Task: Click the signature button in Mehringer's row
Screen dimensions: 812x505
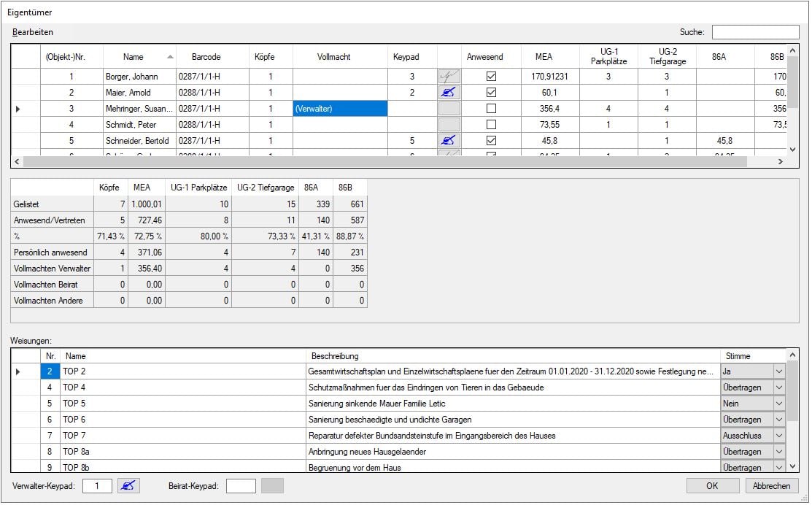Action: pos(451,108)
